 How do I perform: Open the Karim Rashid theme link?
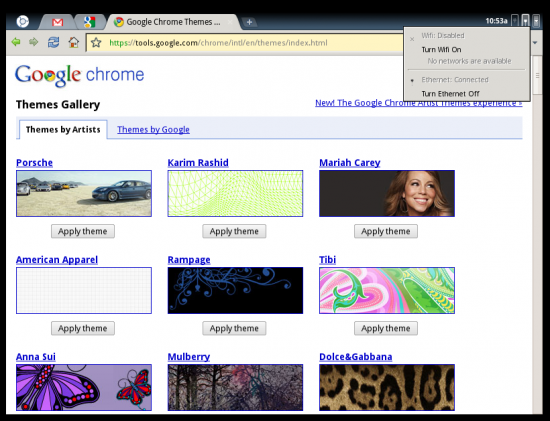[x=198, y=163]
